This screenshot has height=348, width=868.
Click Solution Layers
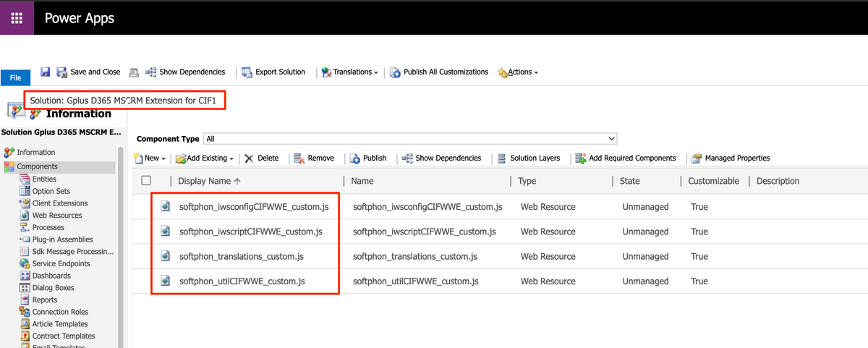point(529,158)
